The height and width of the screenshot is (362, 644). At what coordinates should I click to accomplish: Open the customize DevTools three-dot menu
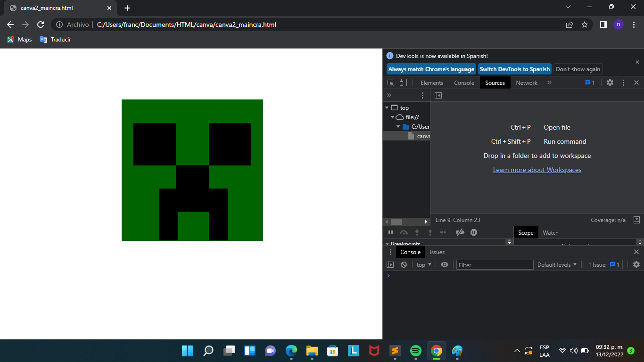coord(623,82)
